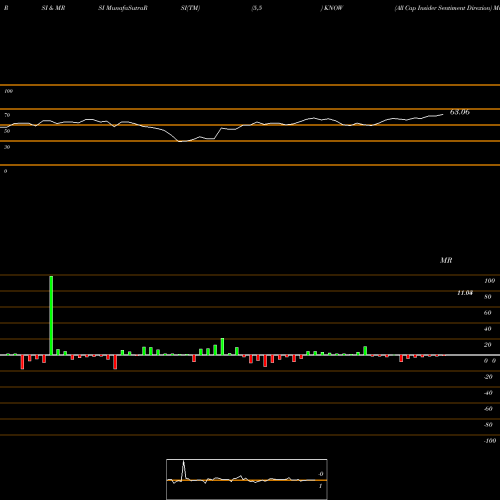Click the RSI 50 axis label
Viewport: 500px width, 500px height.
tap(7, 131)
